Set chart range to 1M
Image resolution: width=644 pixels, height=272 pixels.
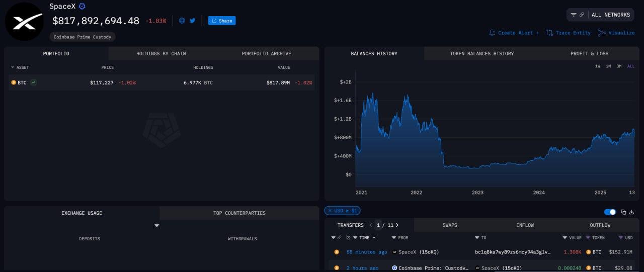click(x=608, y=66)
